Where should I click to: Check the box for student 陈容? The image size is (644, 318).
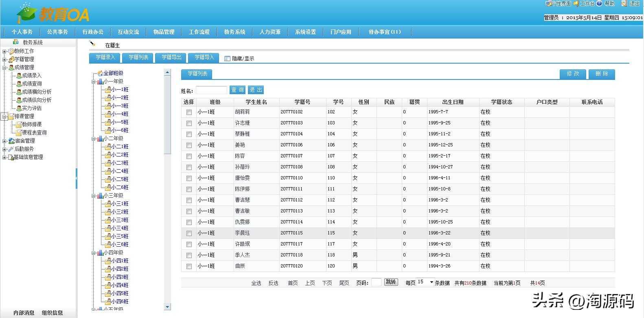(x=189, y=156)
